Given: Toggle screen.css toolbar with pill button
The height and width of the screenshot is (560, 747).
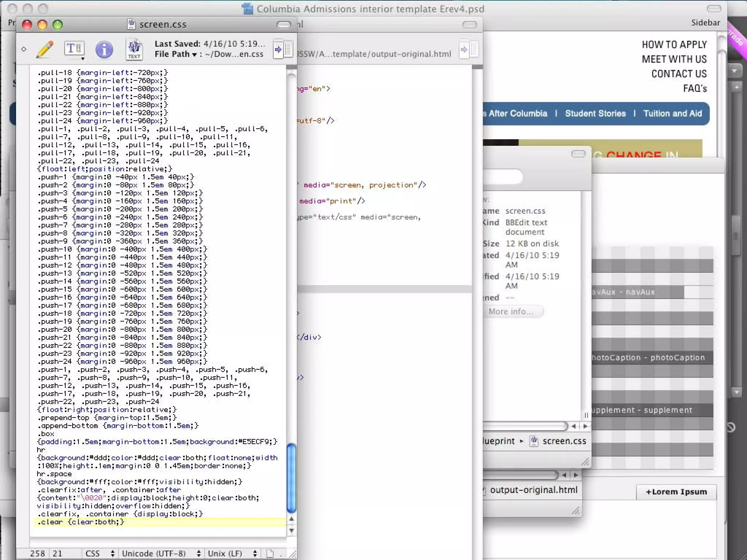Looking at the screenshot, I should pyautogui.click(x=283, y=25).
